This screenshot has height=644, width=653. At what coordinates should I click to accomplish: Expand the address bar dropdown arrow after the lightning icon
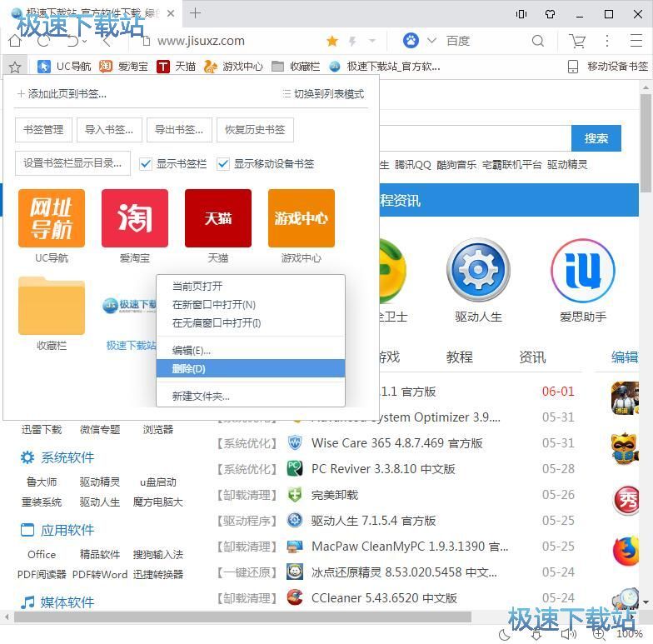[x=371, y=41]
